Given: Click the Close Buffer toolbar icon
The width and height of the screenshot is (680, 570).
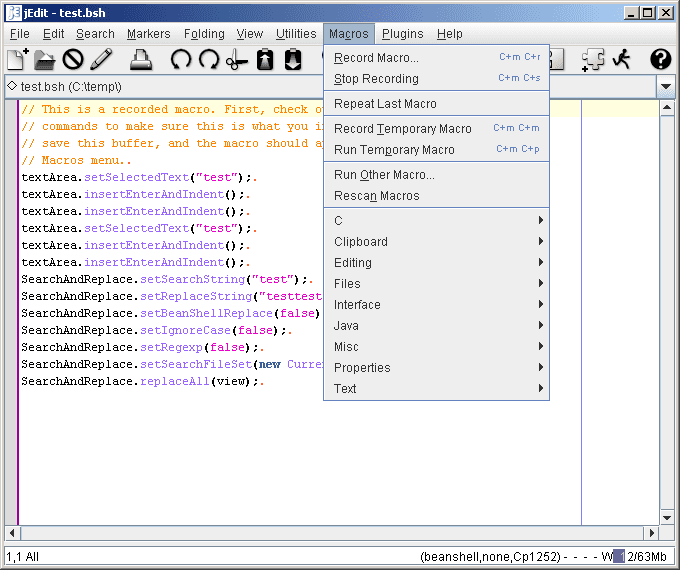Looking at the screenshot, I should coord(73,60).
